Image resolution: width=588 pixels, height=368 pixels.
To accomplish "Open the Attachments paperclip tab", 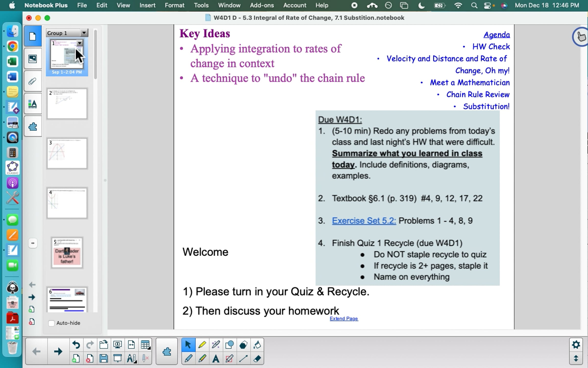I will [x=33, y=81].
